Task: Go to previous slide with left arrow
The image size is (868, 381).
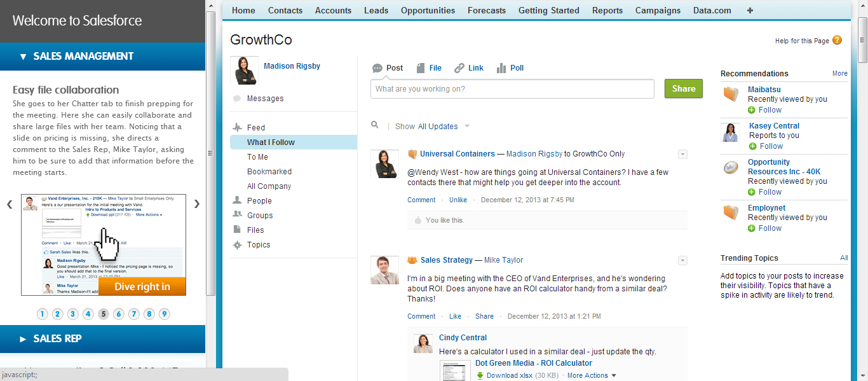Action: coord(10,204)
